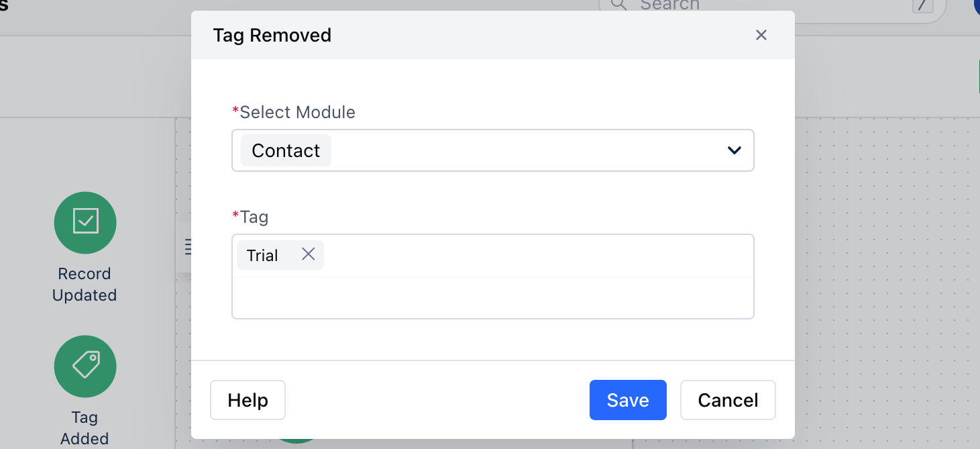This screenshot has width=980, height=449.
Task: Click the Tag Added label
Action: pos(85,428)
